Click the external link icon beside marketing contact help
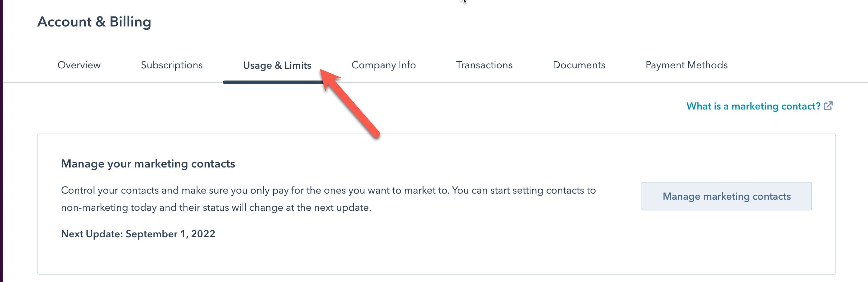The image size is (868, 282). [x=828, y=106]
